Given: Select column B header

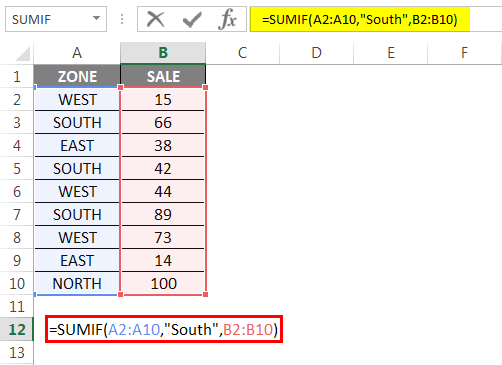Looking at the screenshot, I should pyautogui.click(x=163, y=53).
